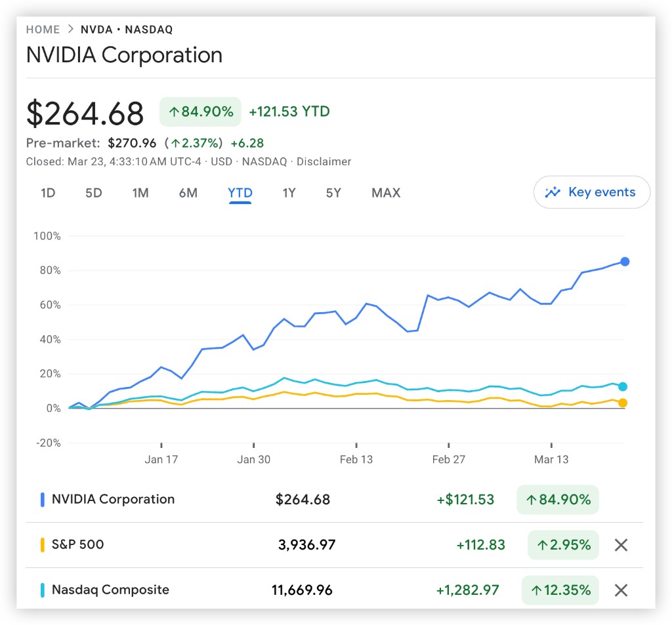Open the Nasdaq Composite comparison row
The width and height of the screenshot is (672, 625).
110,590
